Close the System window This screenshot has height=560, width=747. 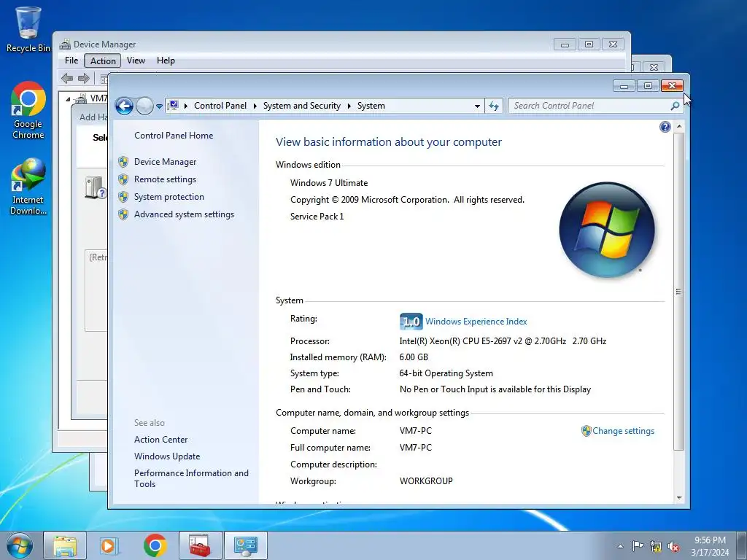tap(672, 86)
